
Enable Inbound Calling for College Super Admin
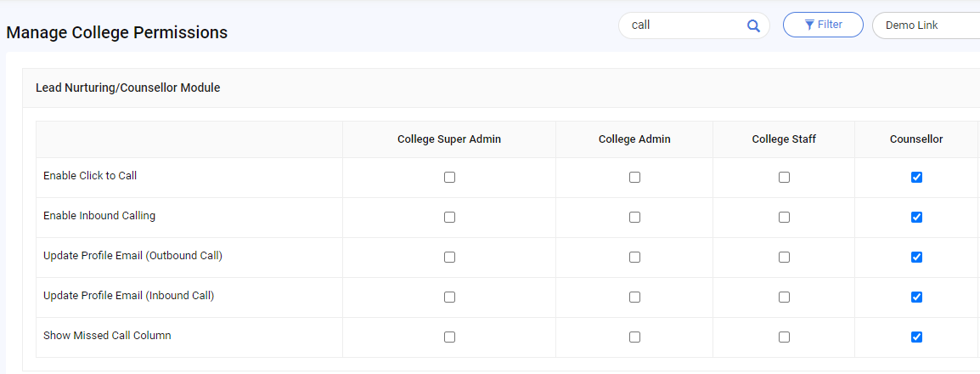tap(449, 218)
